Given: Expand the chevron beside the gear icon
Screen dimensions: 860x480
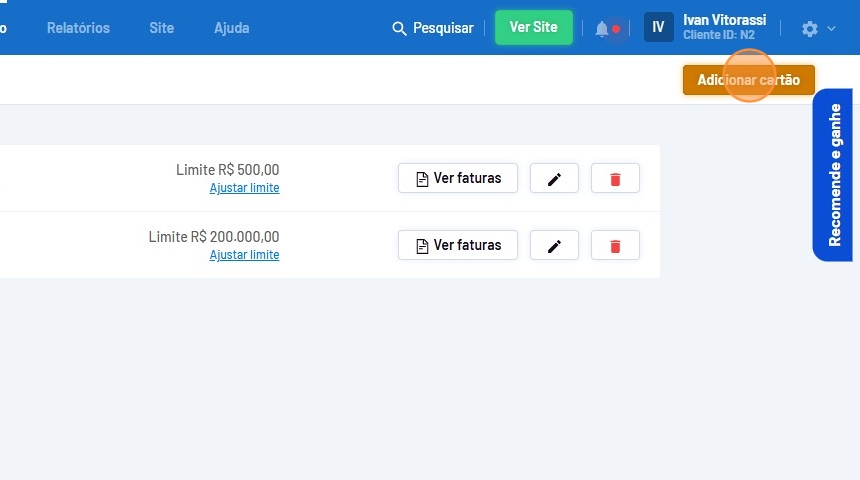Looking at the screenshot, I should point(831,29).
